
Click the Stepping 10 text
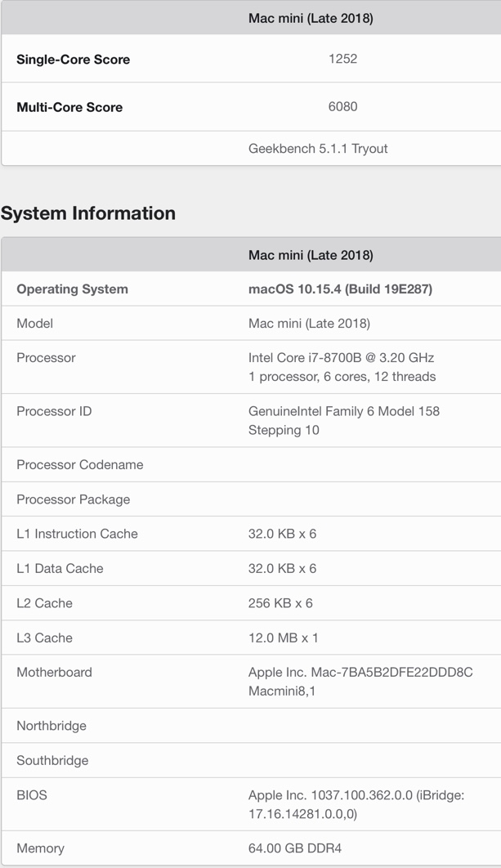[x=284, y=430]
